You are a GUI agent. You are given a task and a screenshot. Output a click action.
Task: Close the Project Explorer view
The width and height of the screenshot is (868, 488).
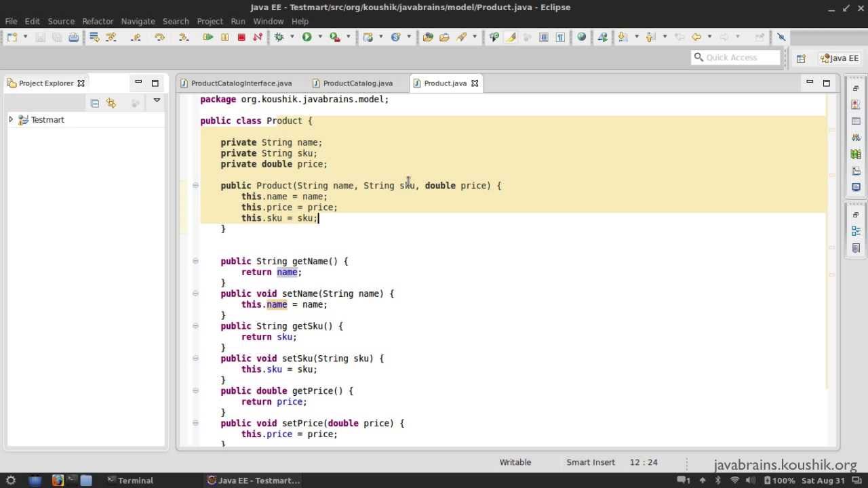coord(81,83)
